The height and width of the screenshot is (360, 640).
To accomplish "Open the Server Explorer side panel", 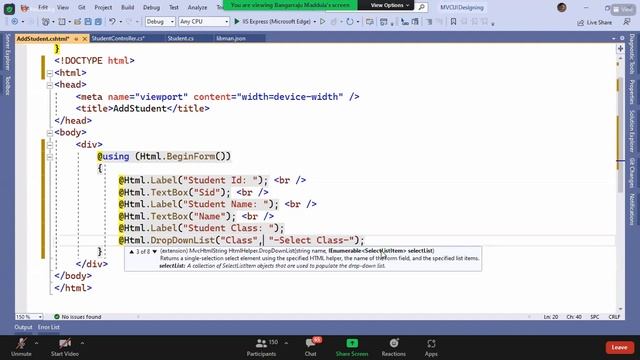I will (7, 52).
